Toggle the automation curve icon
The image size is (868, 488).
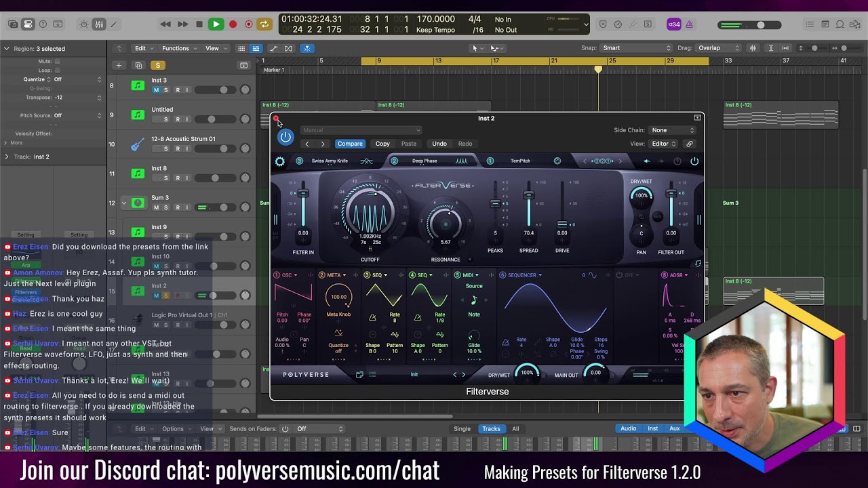click(x=274, y=48)
